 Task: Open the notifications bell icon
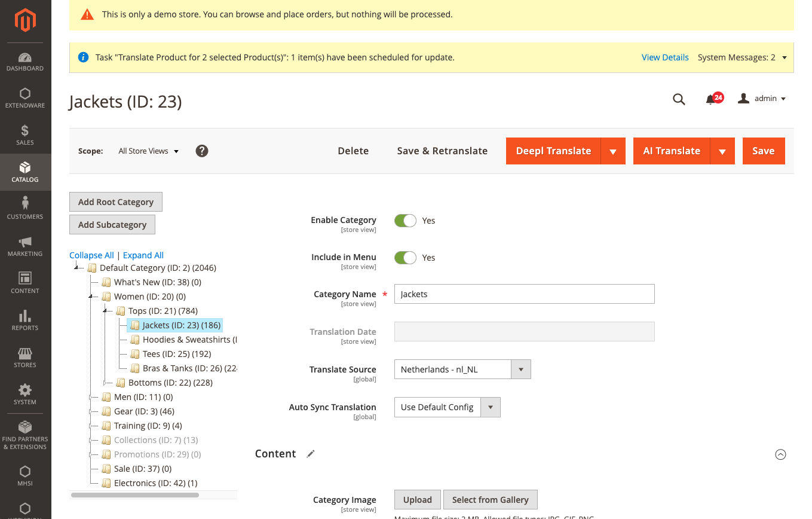(710, 99)
